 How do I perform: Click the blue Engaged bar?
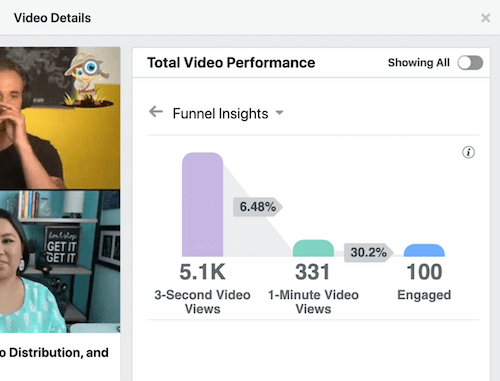(424, 250)
